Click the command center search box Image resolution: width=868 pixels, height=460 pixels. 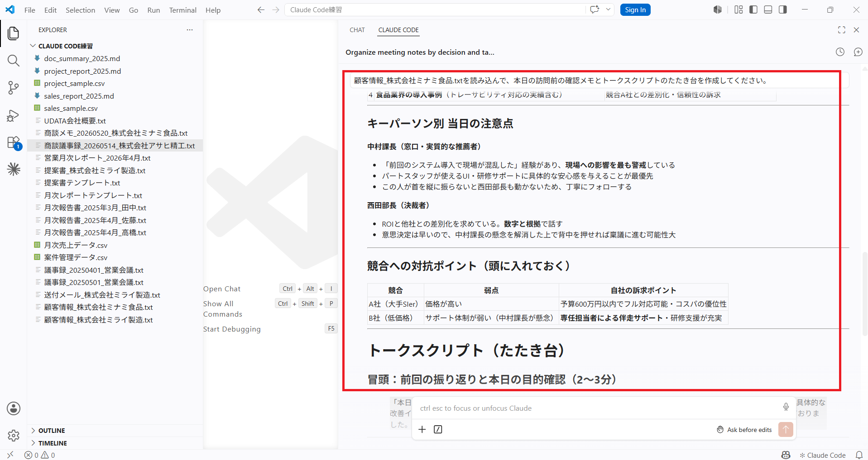tap(435, 10)
